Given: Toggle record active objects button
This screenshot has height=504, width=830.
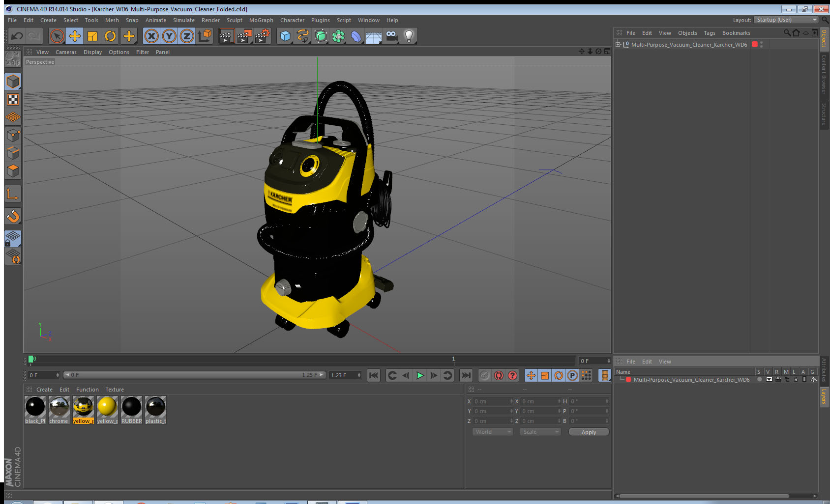Looking at the screenshot, I should coord(485,375).
